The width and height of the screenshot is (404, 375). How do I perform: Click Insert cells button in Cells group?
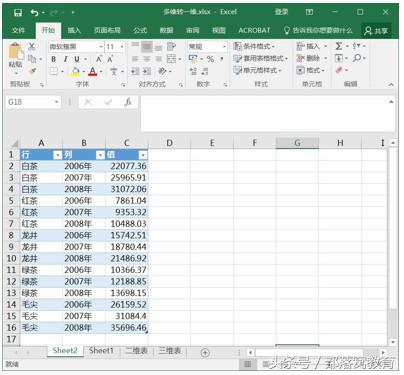click(x=308, y=46)
